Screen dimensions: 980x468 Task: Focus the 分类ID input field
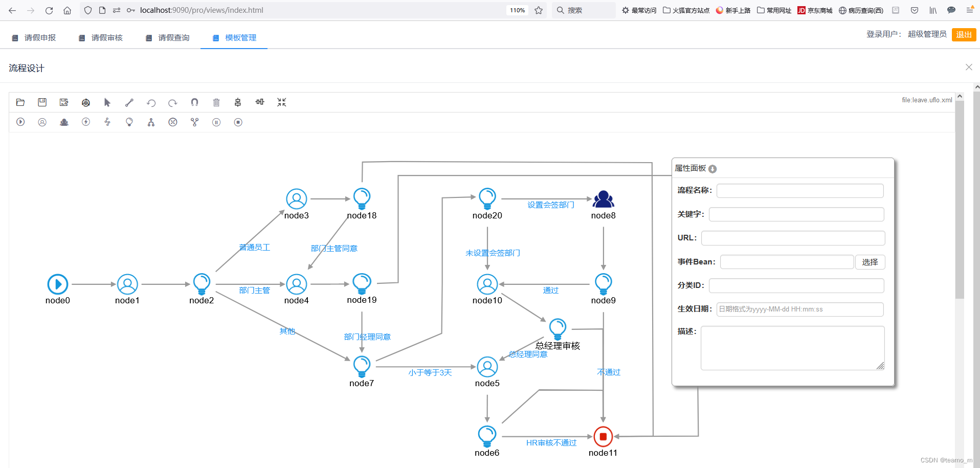[796, 285]
